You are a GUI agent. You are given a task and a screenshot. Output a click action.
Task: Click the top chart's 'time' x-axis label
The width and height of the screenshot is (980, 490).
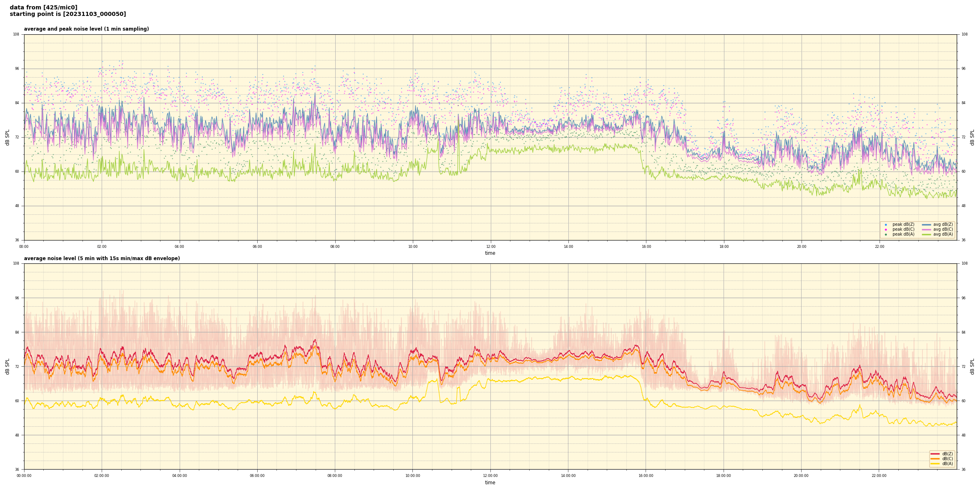[x=490, y=253]
